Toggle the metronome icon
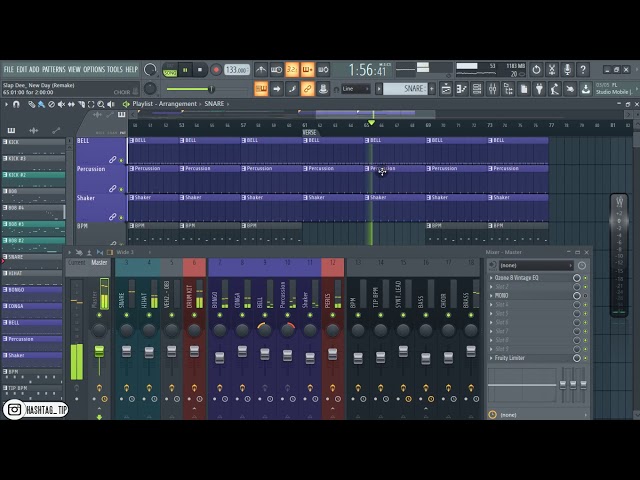Screen dimensions: 640x480 pyautogui.click(x=261, y=70)
